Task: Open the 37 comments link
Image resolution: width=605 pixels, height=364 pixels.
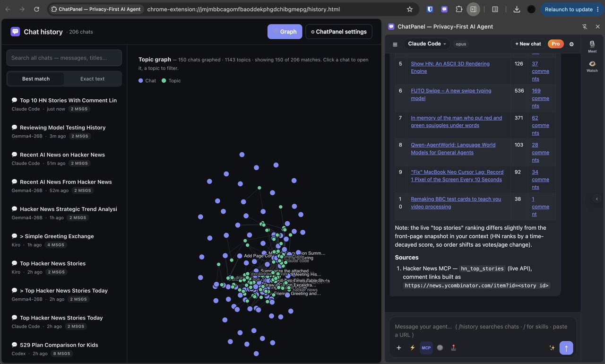Action: click(540, 71)
